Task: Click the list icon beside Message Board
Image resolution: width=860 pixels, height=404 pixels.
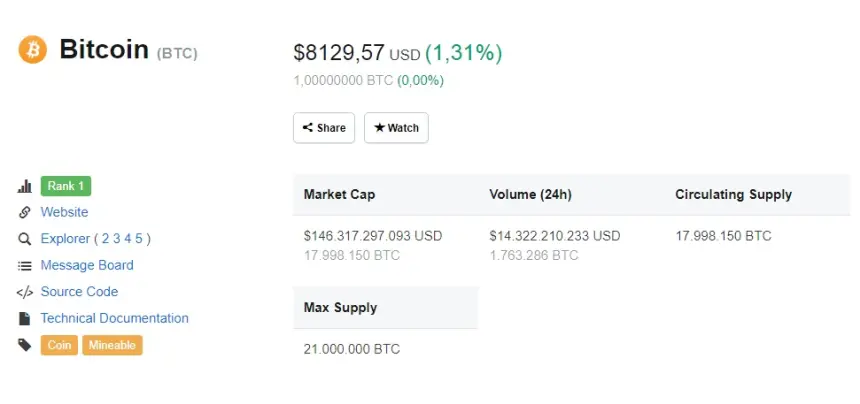Action: coord(24,266)
